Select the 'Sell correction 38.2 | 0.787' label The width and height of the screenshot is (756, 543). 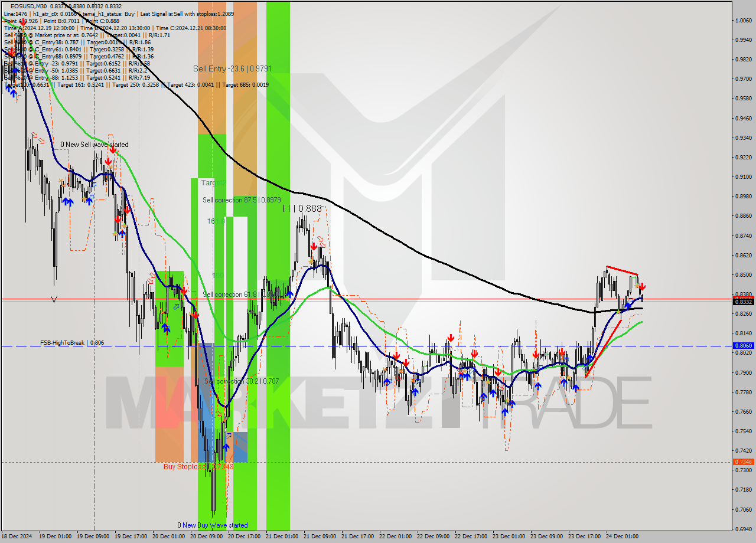[x=242, y=381]
